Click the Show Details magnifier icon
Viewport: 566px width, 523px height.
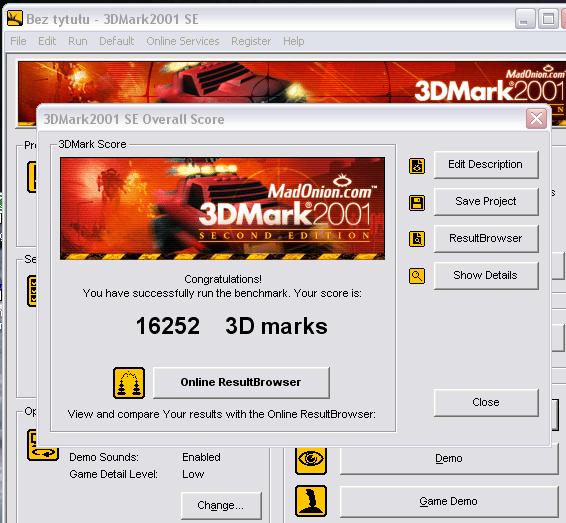pos(417,276)
